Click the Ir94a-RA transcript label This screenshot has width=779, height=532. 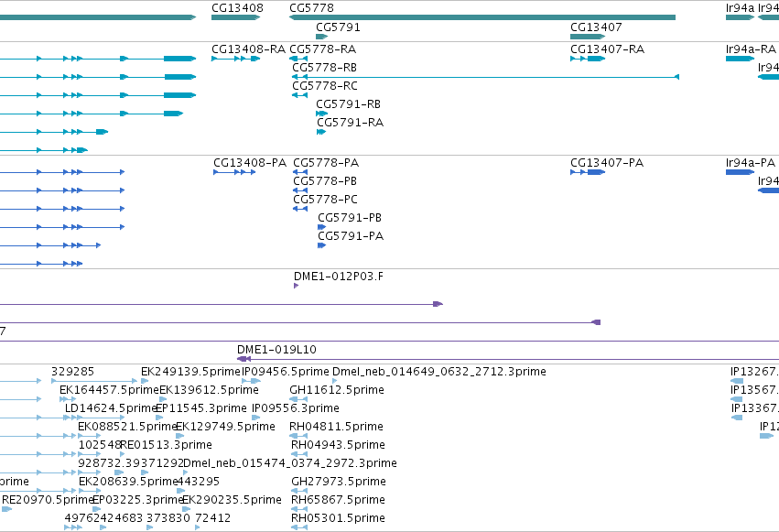click(751, 49)
